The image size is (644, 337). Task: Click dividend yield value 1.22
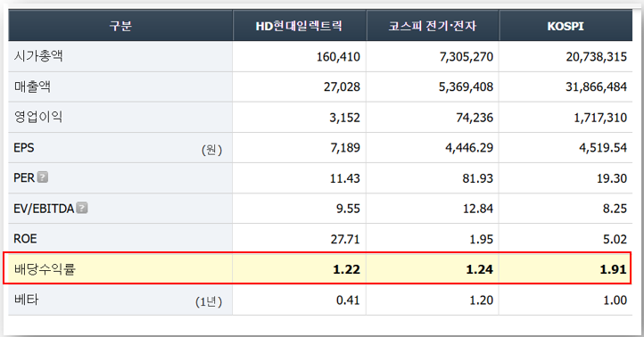pos(347,269)
